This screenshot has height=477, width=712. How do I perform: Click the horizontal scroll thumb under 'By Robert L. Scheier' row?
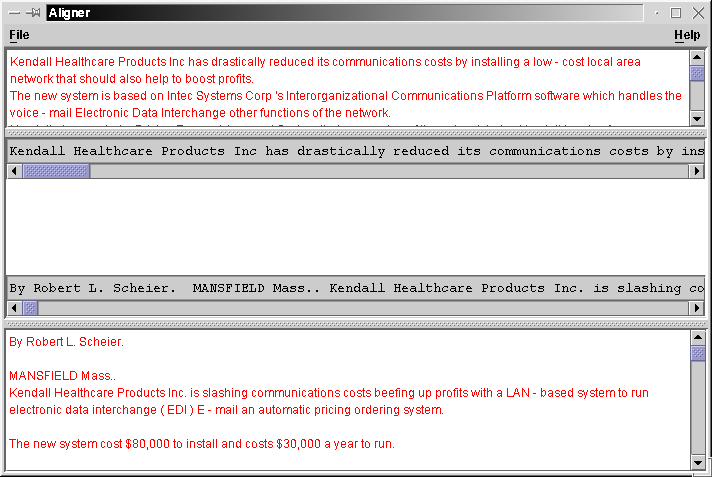(30, 308)
